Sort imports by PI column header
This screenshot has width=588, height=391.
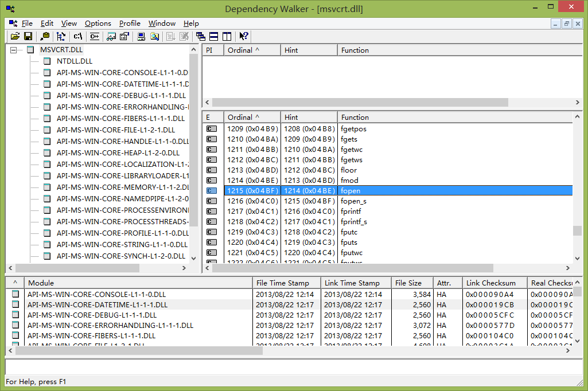213,50
